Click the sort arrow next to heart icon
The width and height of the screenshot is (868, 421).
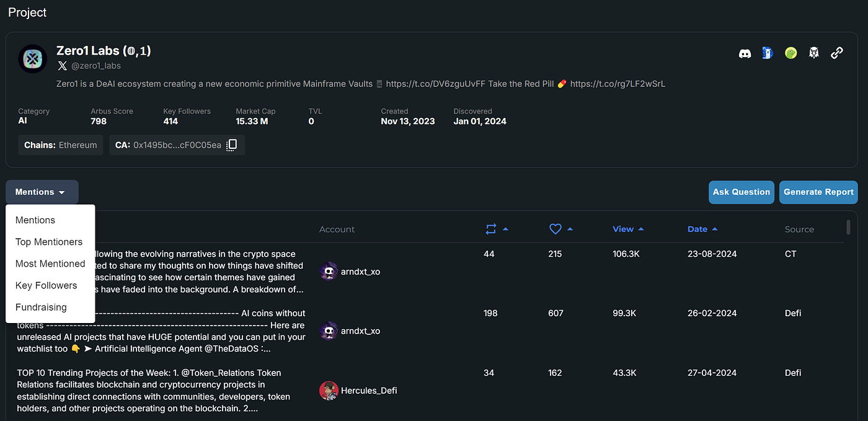click(x=570, y=229)
